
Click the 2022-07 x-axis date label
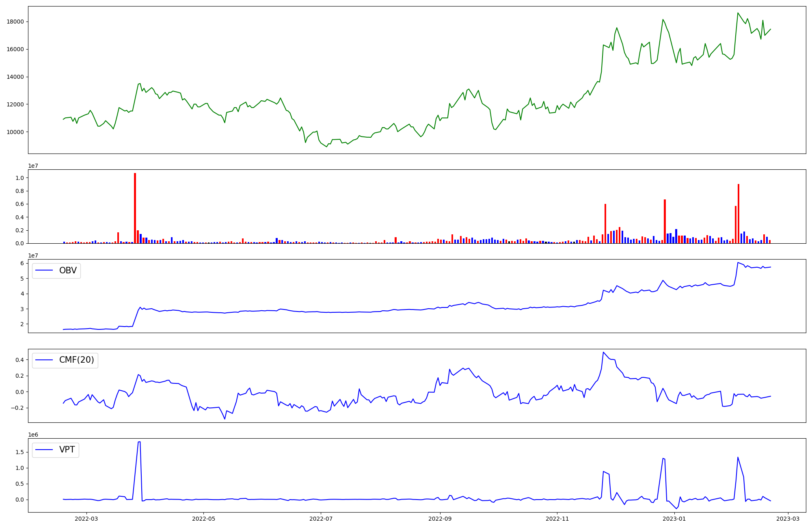pos(321,518)
